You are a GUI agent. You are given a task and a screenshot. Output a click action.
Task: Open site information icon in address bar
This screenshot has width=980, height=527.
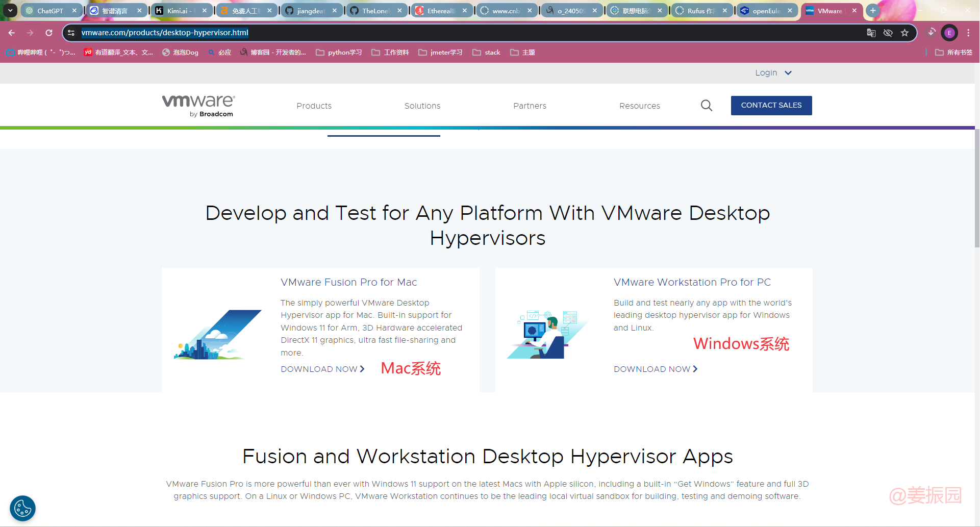coord(71,33)
